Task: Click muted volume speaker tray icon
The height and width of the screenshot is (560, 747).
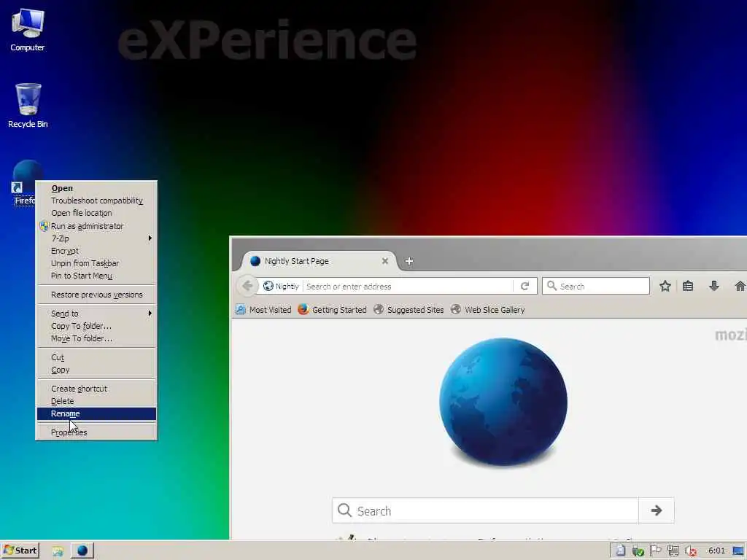Action: (x=690, y=551)
